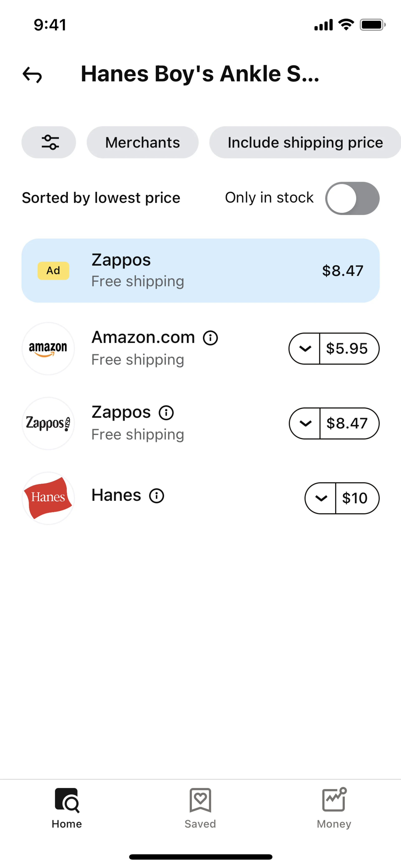Click the Zappos logo thumbnail
The height and width of the screenshot is (868, 401).
point(48,423)
